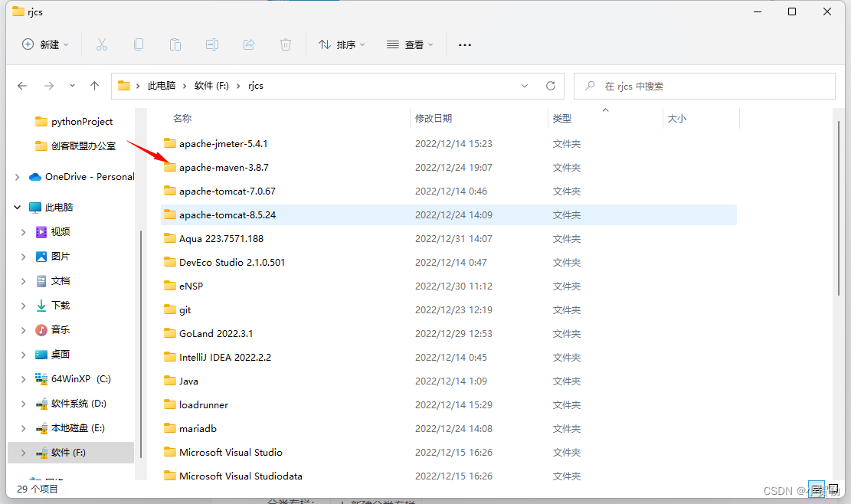Click the Music icon in sidebar
Screen dimensions: 851x504
[41, 330]
